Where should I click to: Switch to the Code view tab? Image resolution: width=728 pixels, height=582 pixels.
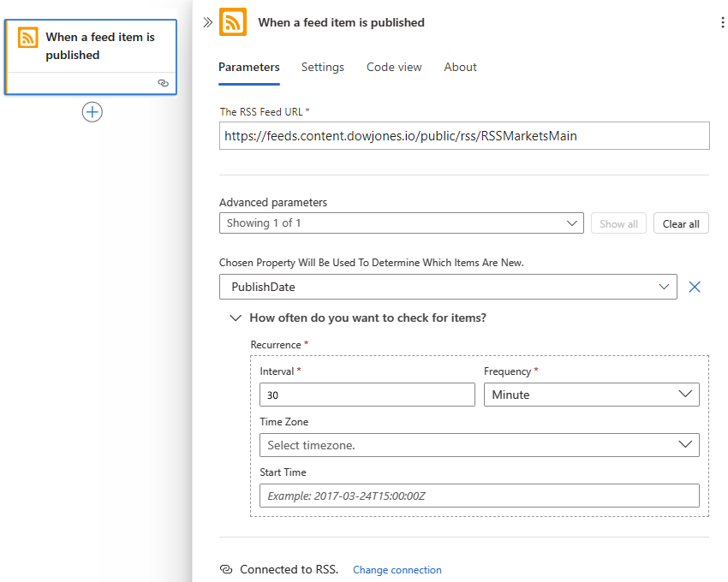click(x=394, y=67)
